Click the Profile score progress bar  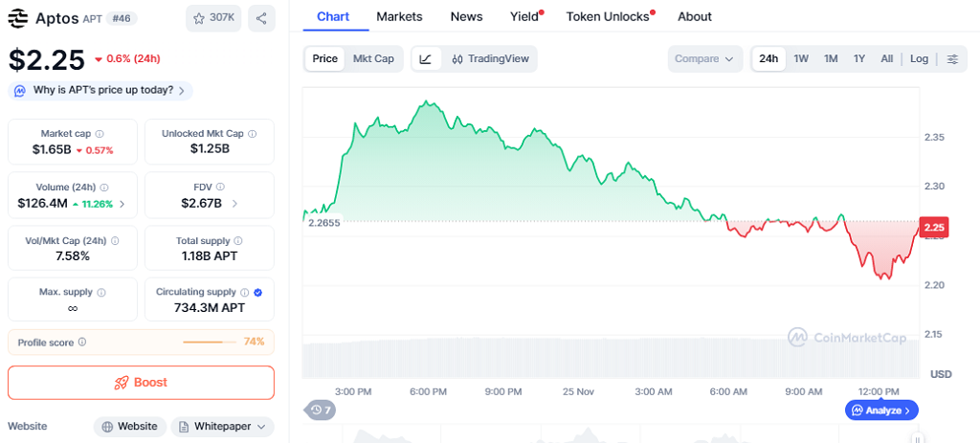(x=210, y=342)
